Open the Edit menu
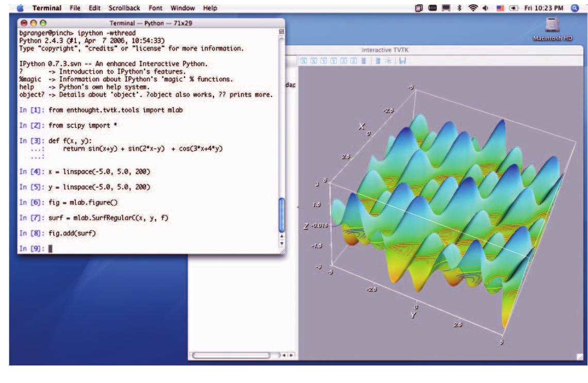This screenshot has width=588, height=383. click(x=94, y=8)
